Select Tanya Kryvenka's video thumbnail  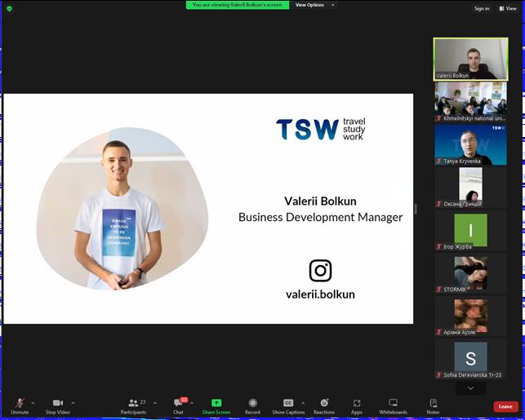pos(470,144)
